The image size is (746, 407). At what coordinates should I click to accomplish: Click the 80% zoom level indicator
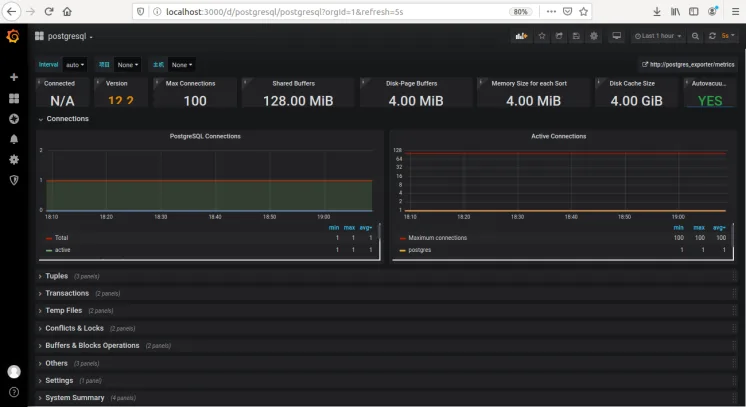tap(520, 11)
